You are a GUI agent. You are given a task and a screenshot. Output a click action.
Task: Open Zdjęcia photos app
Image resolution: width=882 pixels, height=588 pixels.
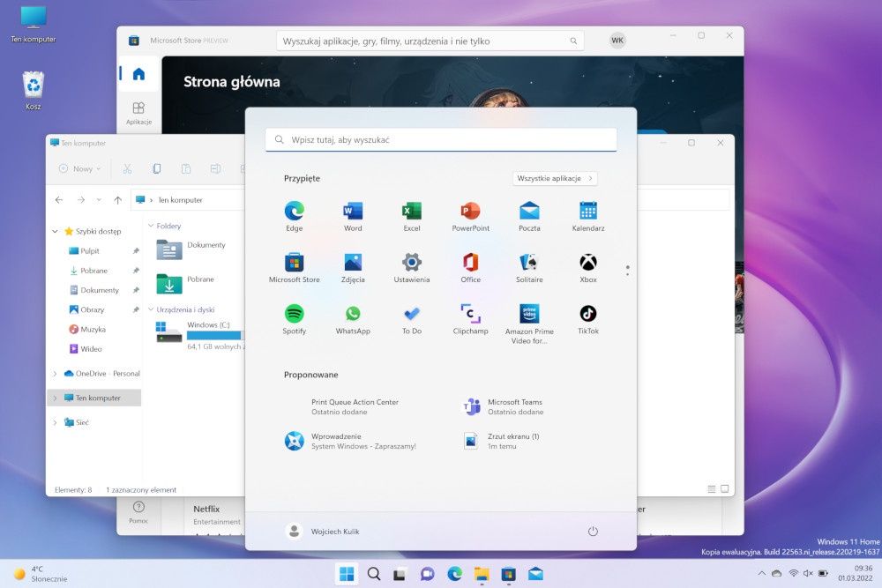point(353,268)
